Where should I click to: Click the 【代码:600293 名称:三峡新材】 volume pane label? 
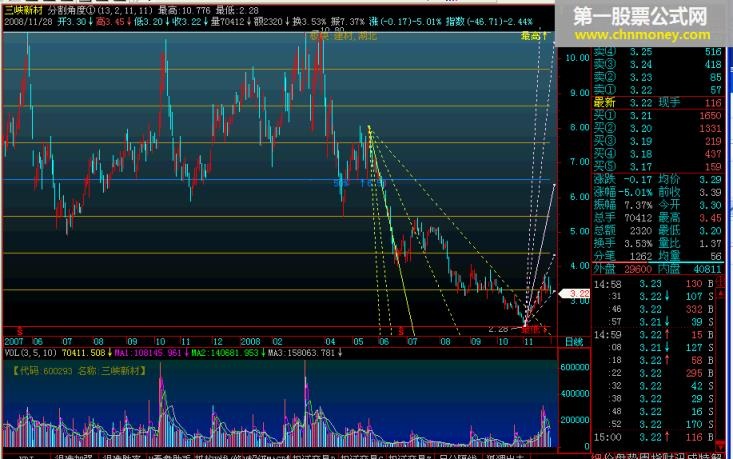coord(79,371)
